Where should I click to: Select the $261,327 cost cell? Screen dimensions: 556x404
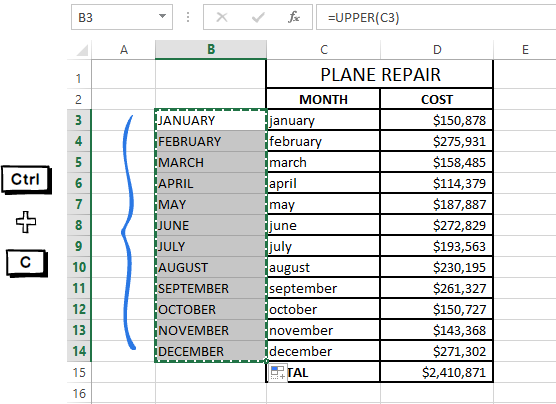pyautogui.click(x=437, y=288)
